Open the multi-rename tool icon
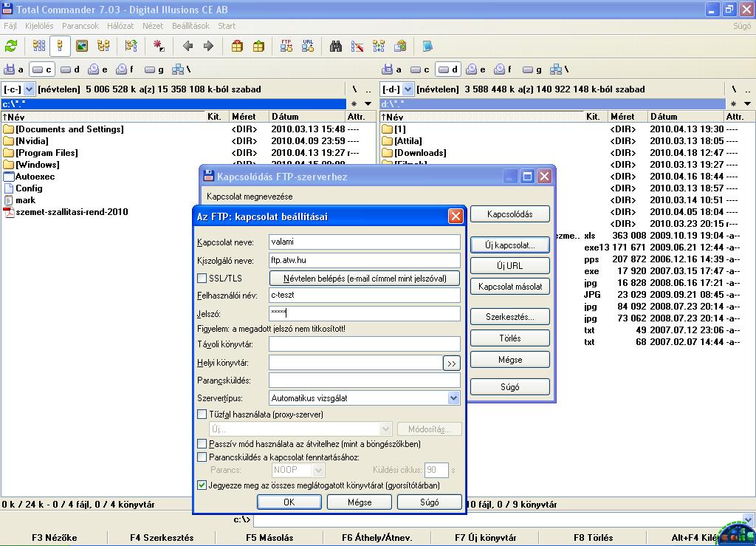 357,47
